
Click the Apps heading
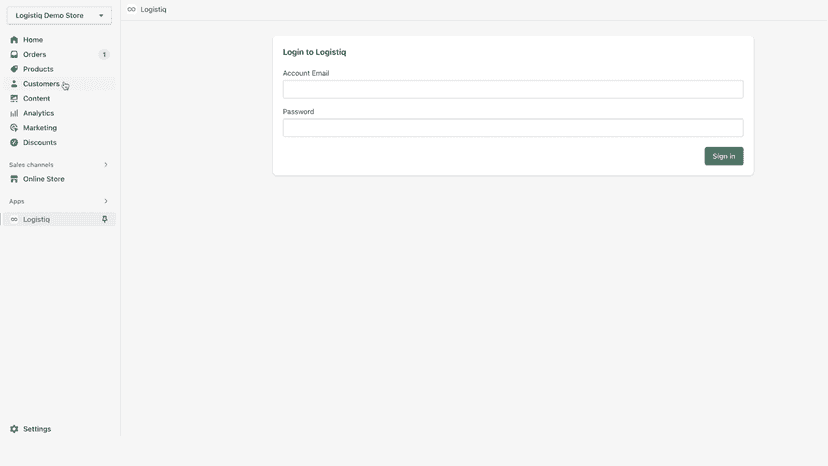pos(16,201)
